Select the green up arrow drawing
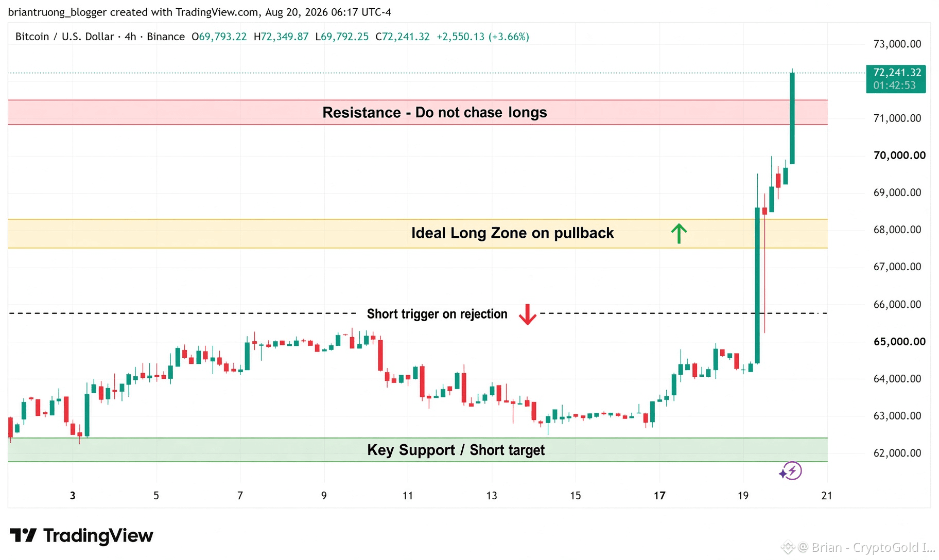 [679, 233]
